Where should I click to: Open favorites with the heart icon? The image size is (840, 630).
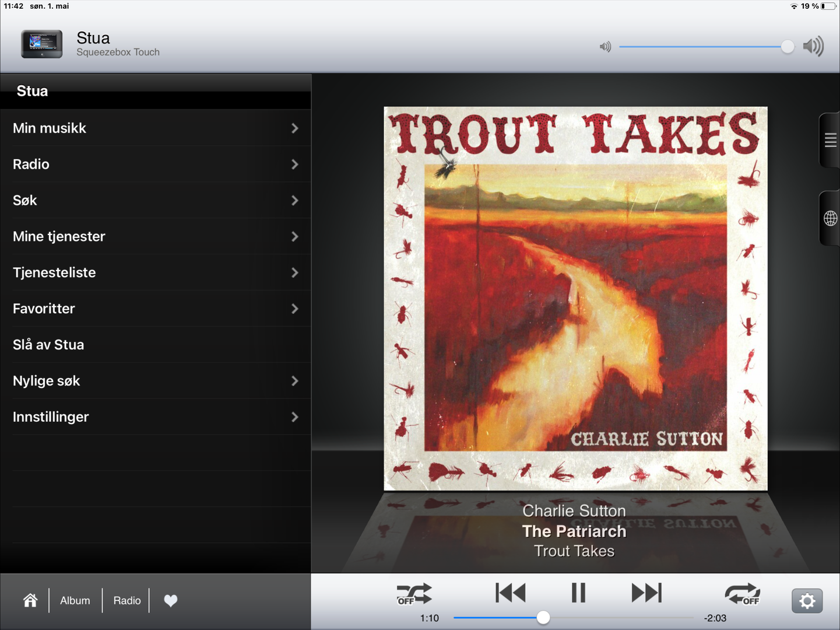click(170, 600)
